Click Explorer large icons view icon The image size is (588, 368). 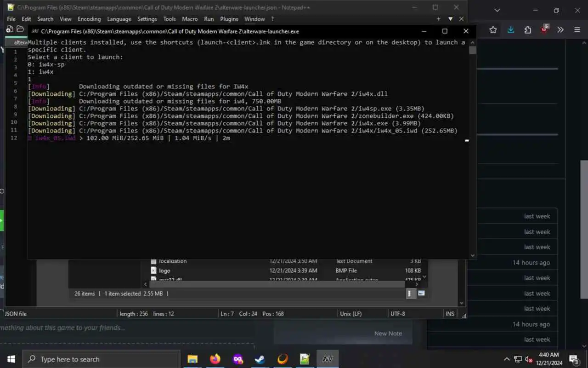click(421, 293)
